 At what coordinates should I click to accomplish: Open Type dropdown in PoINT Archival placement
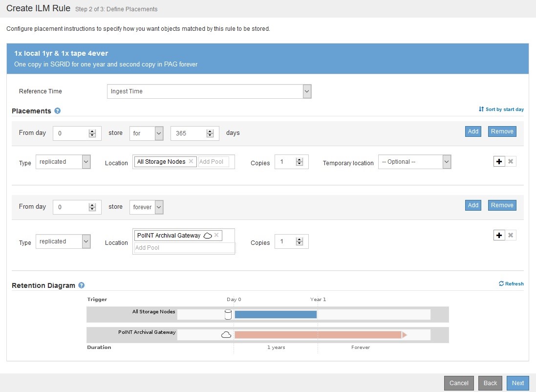point(63,241)
